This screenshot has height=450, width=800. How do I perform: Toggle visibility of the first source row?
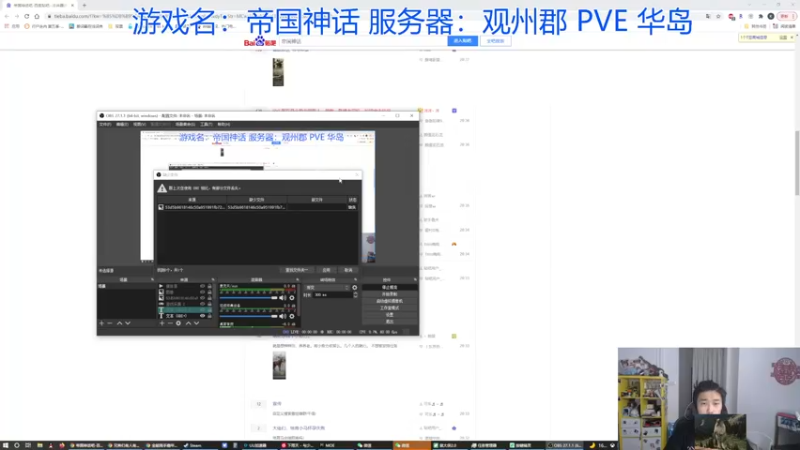pos(203,286)
